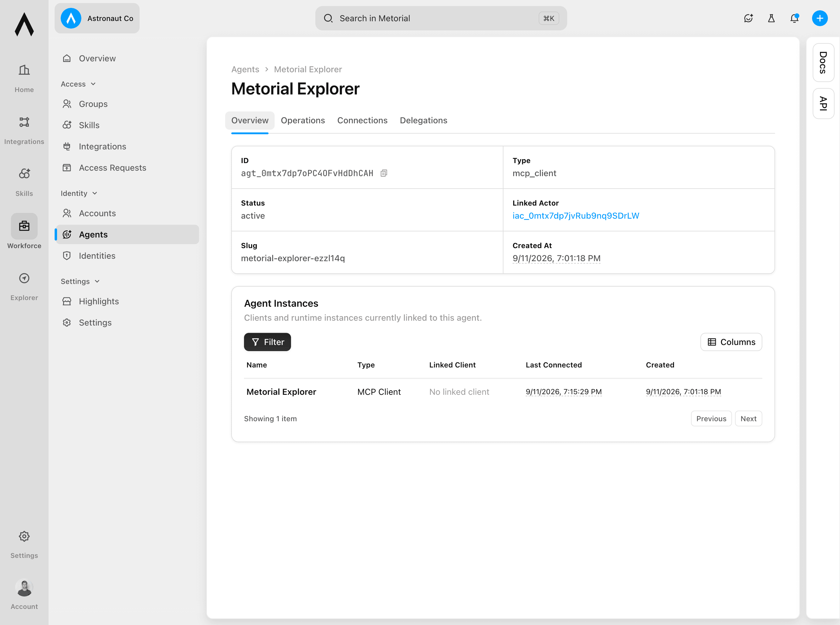Click the No linked client cell

tap(459, 392)
